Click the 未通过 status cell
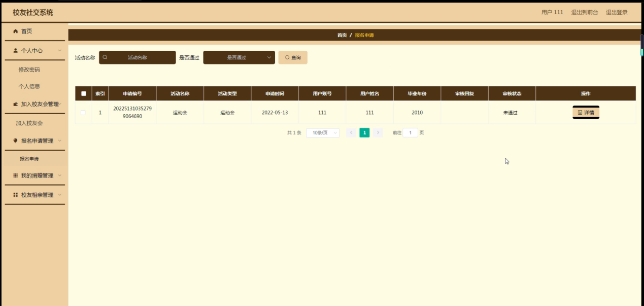Viewport: 644px width, 306px height. [511, 113]
